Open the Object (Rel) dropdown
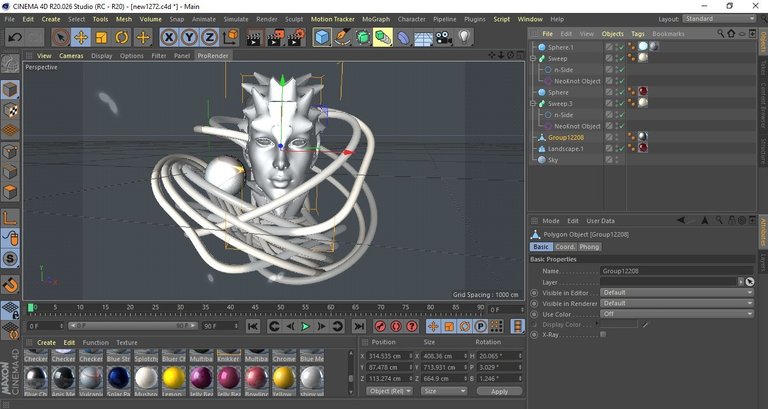 tap(389, 391)
